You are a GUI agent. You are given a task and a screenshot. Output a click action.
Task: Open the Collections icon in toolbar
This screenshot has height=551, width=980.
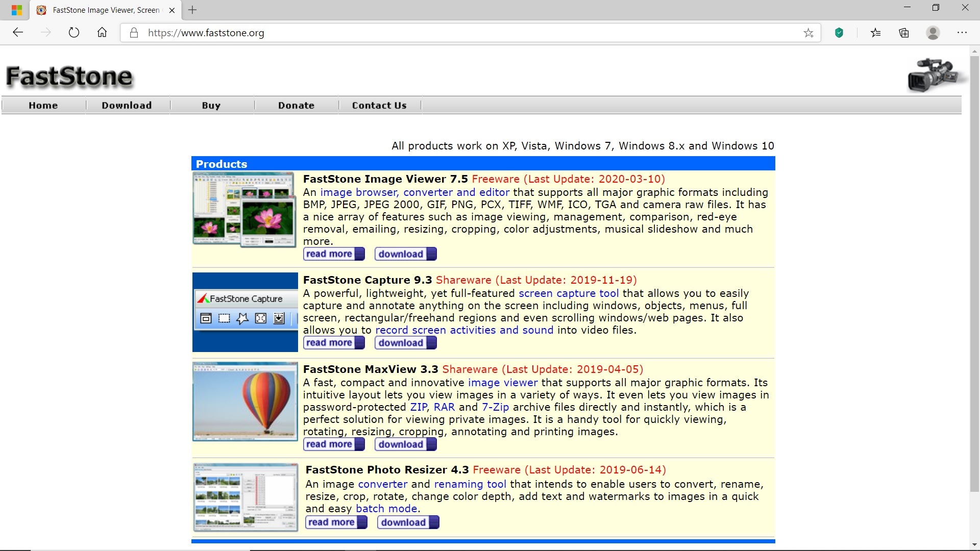point(904,33)
